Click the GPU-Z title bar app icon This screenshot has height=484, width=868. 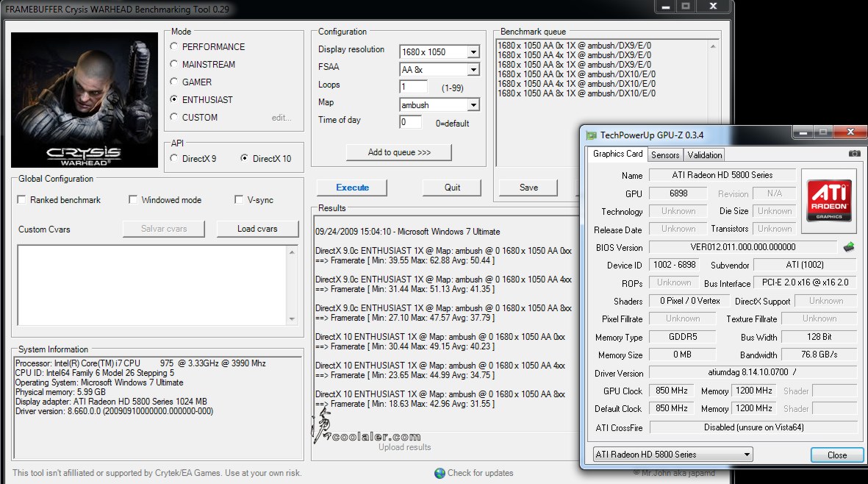pos(591,135)
